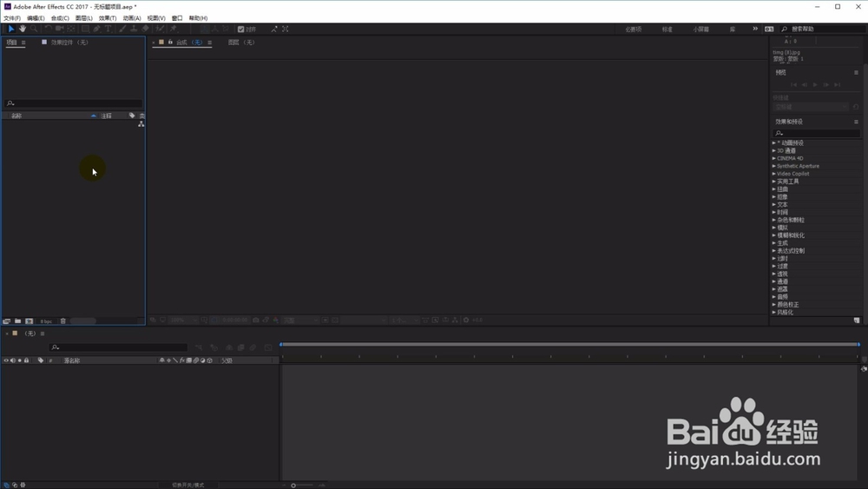This screenshot has width=868, height=489.
Task: Toggle the 3D layer switch column
Action: pos(209,360)
